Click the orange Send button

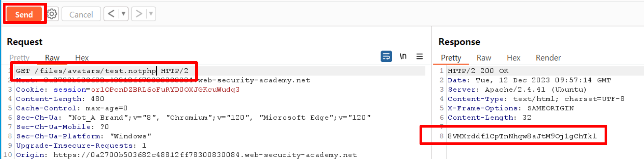pos(24,14)
